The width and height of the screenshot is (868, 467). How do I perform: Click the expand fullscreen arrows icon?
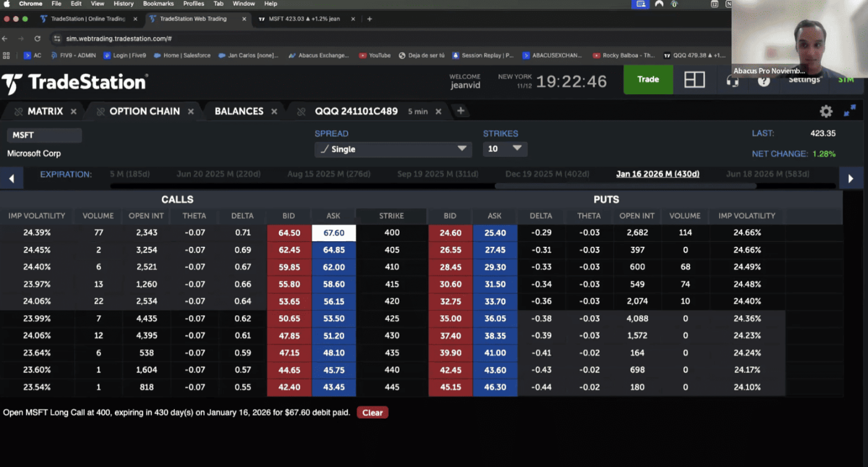tap(849, 110)
